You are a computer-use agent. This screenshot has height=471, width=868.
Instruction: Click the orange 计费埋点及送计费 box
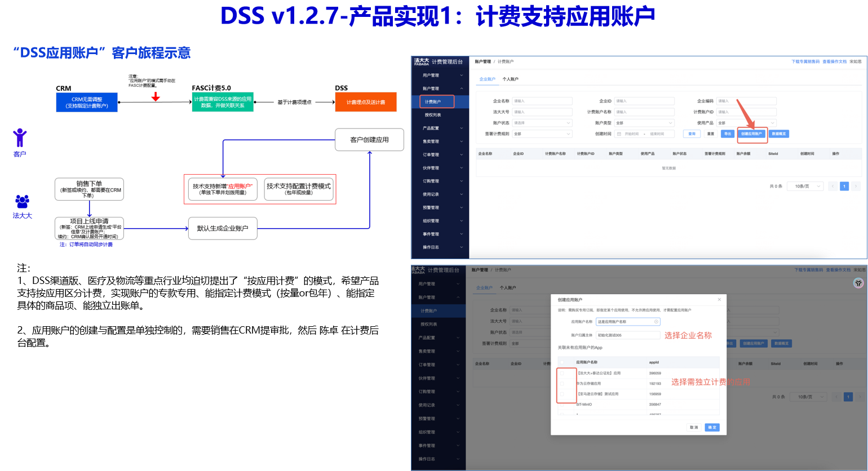tap(366, 102)
